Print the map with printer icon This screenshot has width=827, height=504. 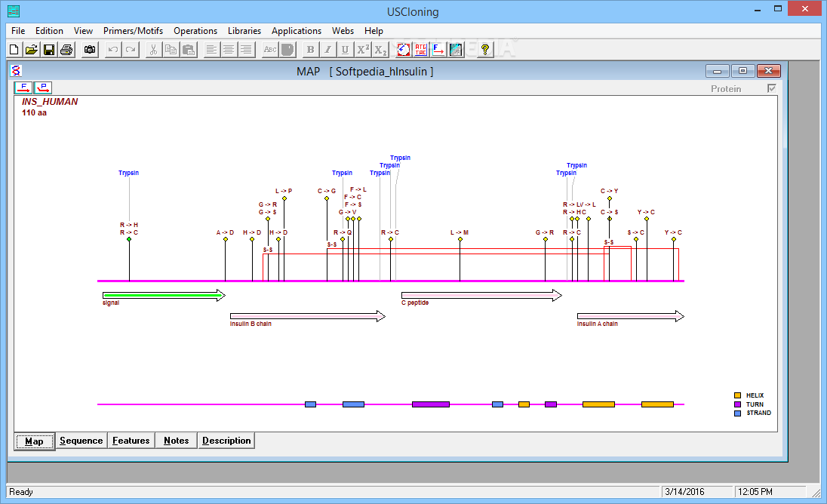(x=66, y=50)
